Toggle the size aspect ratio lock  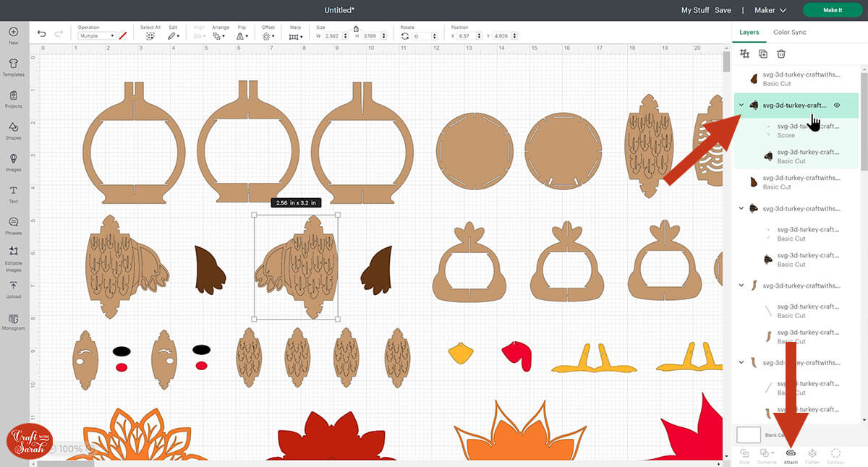(x=355, y=28)
